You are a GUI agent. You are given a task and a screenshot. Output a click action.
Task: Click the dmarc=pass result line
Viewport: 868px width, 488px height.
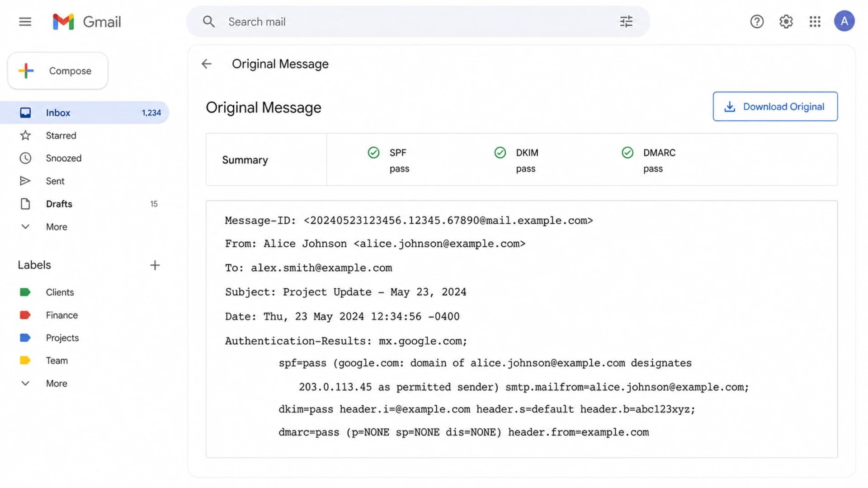tap(464, 432)
